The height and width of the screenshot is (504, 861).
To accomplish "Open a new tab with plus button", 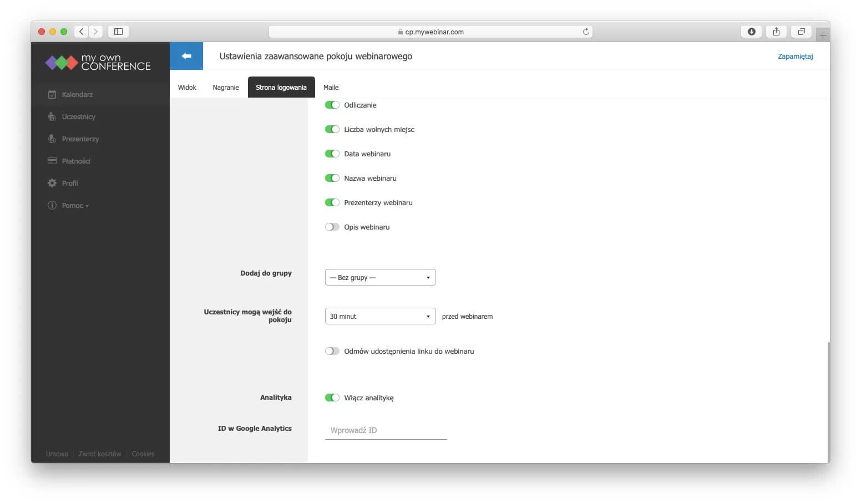I will tap(823, 35).
